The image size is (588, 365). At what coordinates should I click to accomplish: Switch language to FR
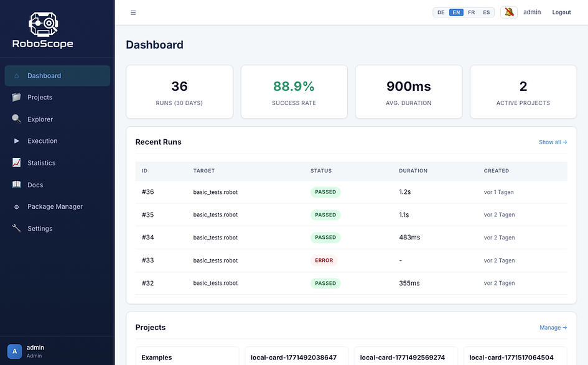[x=472, y=12]
